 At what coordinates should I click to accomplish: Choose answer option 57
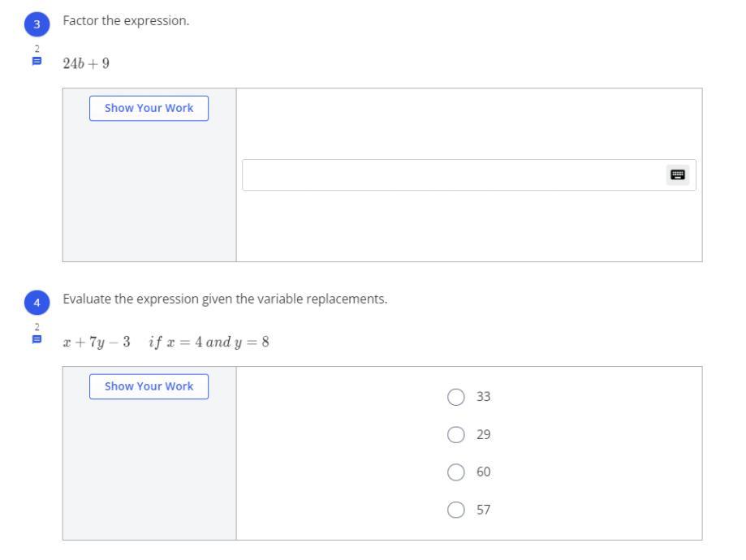pos(456,510)
